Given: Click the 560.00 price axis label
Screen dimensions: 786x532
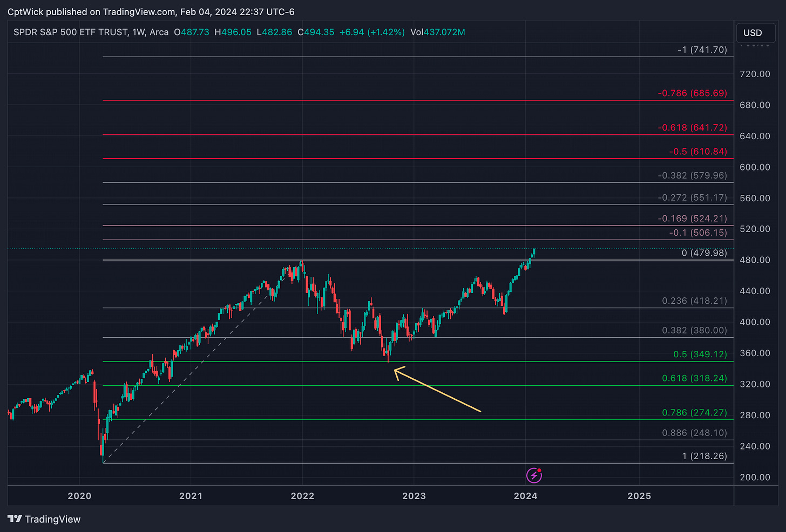Looking at the screenshot, I should (755, 198).
